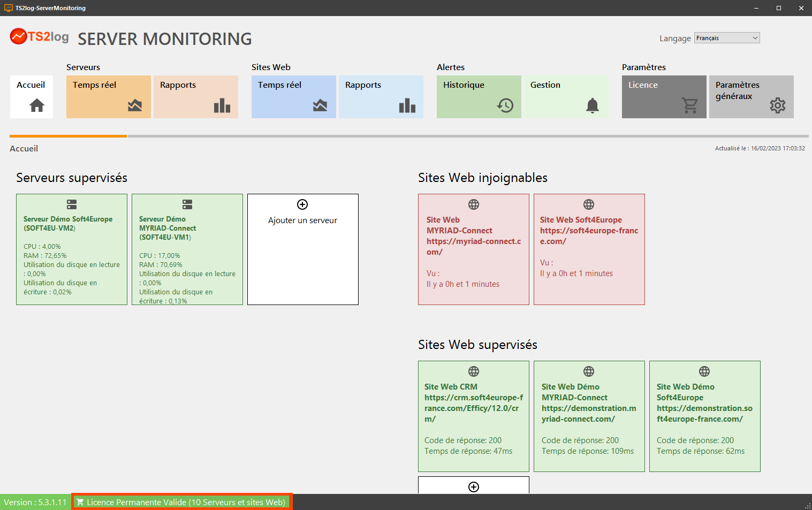Viewport: 812px width, 510px height.
Task: Click the history clock icon in Historique
Action: coord(505,105)
